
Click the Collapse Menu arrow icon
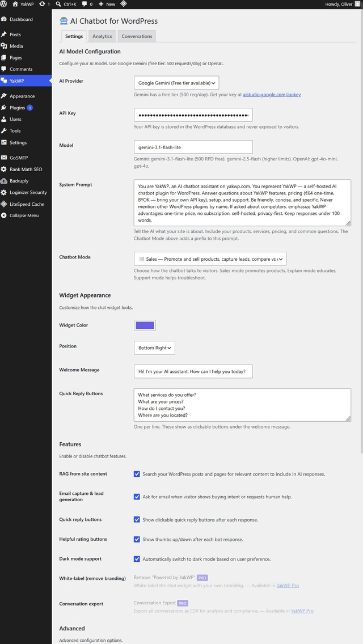(x=4, y=215)
